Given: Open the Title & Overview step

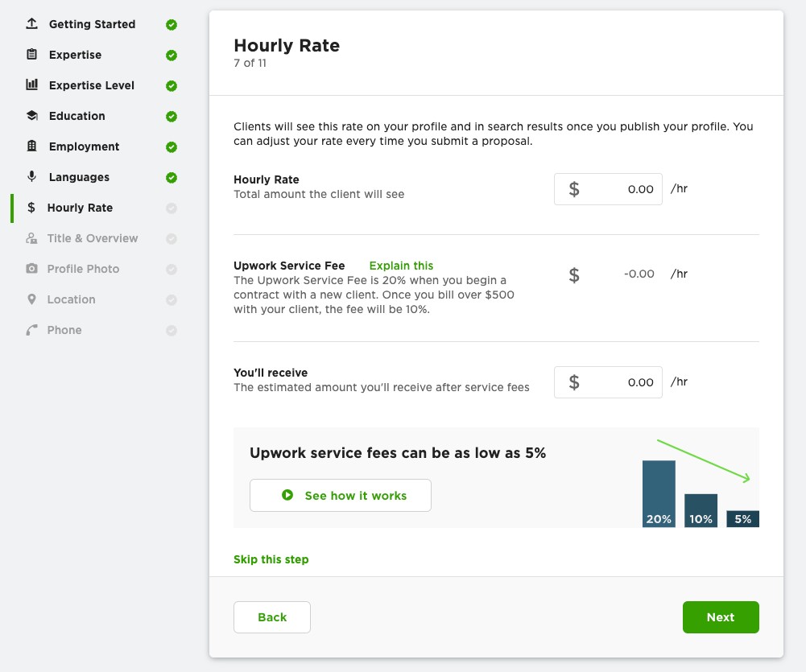Looking at the screenshot, I should point(93,237).
